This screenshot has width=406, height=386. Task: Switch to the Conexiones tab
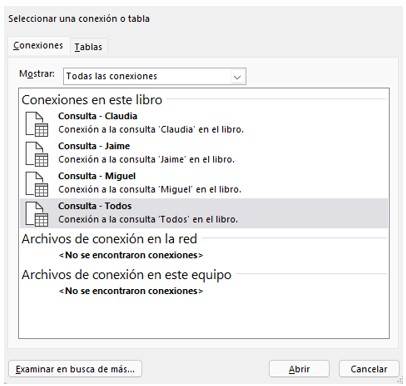pyautogui.click(x=38, y=45)
